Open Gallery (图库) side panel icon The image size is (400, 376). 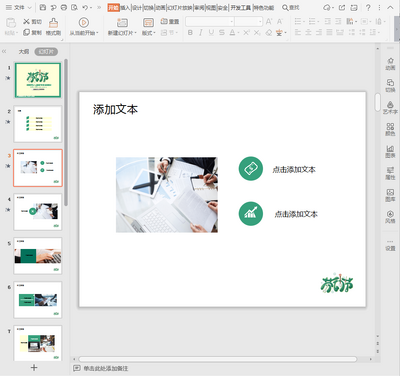tap(390, 195)
